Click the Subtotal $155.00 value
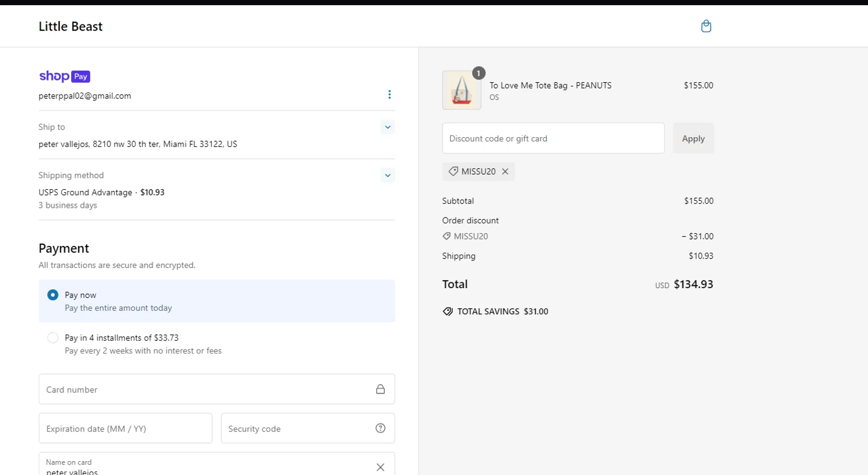868x475 pixels. tap(698, 201)
